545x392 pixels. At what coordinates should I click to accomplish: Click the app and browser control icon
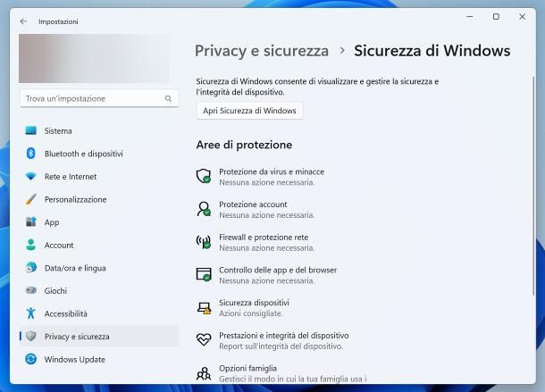(x=204, y=274)
